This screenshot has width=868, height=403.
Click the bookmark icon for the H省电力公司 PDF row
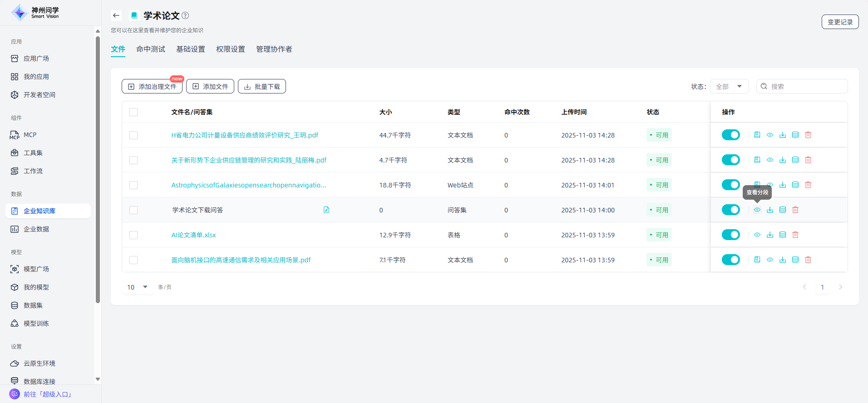pyautogui.click(x=757, y=135)
